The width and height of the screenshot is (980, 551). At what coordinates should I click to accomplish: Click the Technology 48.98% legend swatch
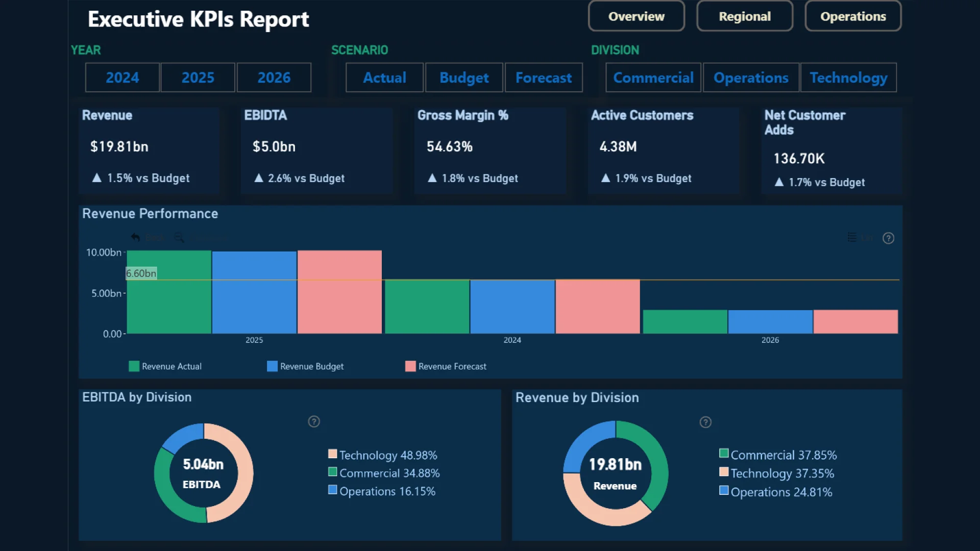click(333, 454)
